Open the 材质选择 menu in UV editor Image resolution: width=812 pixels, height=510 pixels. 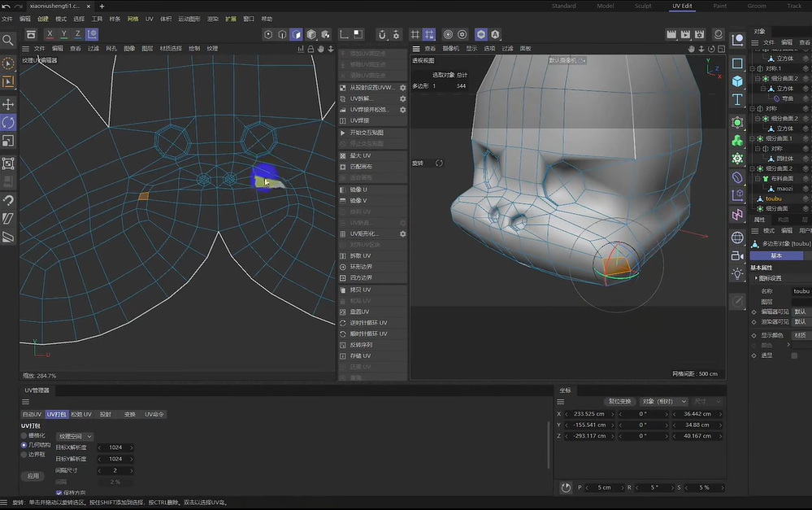coord(171,48)
